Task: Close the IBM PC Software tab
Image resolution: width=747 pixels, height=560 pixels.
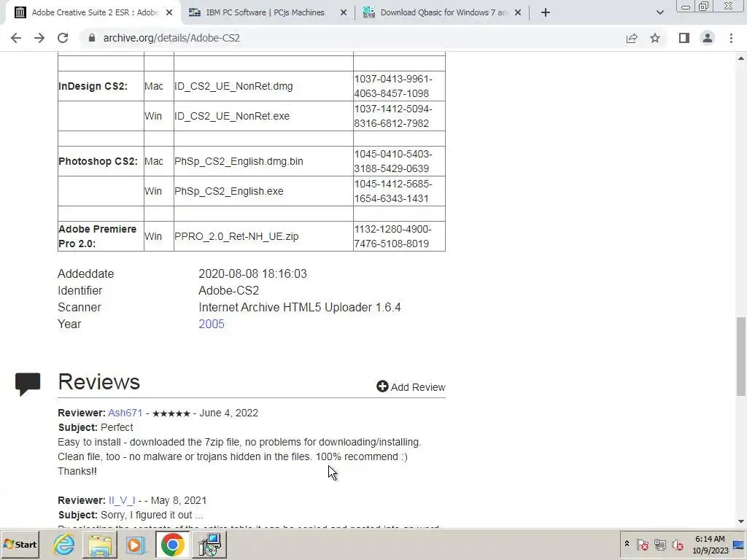Action: click(x=344, y=12)
